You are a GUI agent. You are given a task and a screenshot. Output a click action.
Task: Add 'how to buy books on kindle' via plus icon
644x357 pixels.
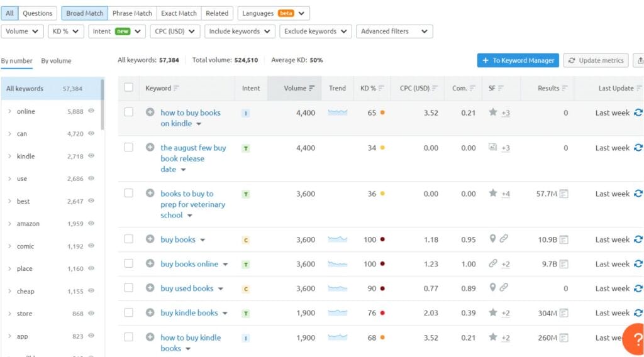[x=150, y=112]
